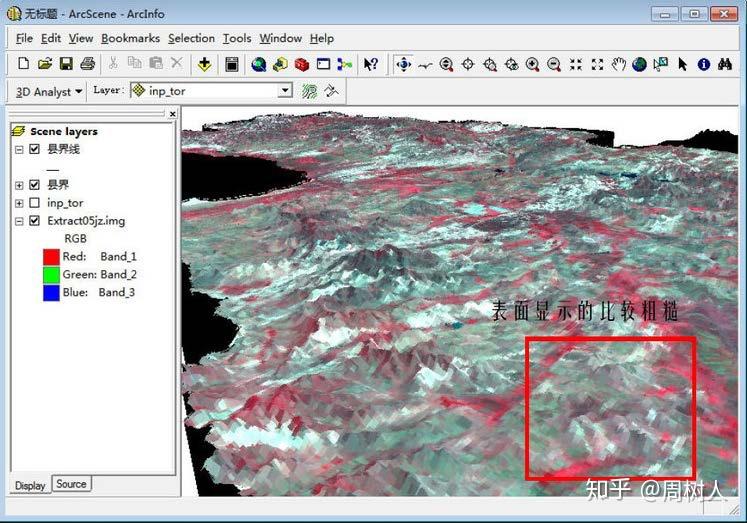Switch to the Source tab
747x523 pixels.
[x=71, y=484]
